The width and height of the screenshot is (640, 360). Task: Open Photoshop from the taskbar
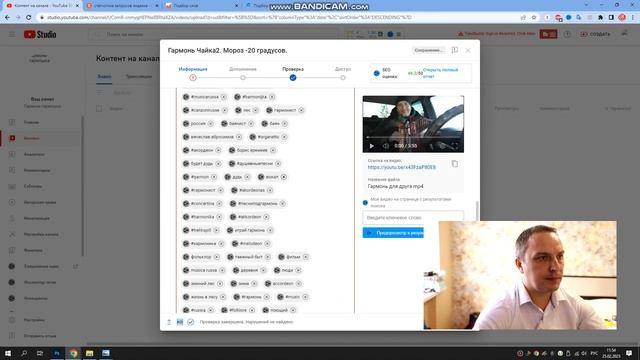click(57, 353)
